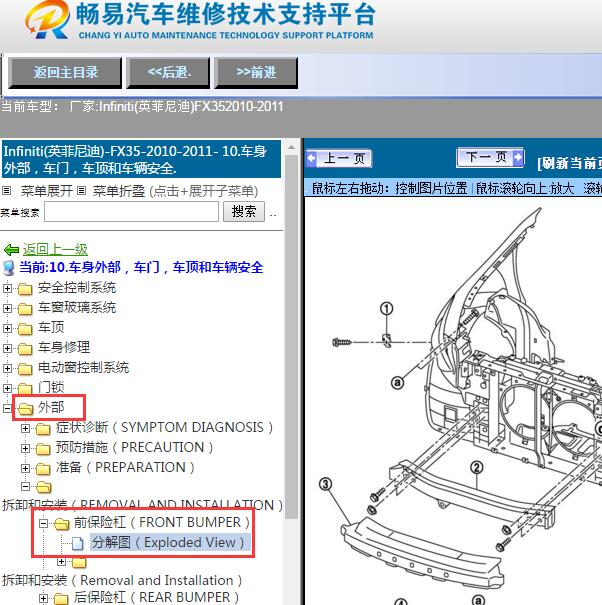Screen dimensions: 602x605
Task: Select the 外部 tree label
Action: coord(51,407)
